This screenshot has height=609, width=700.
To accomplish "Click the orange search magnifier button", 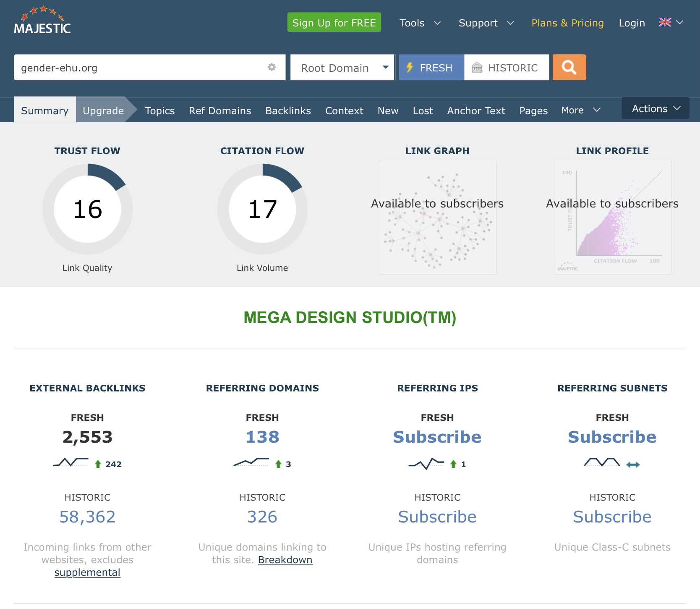I will 569,67.
